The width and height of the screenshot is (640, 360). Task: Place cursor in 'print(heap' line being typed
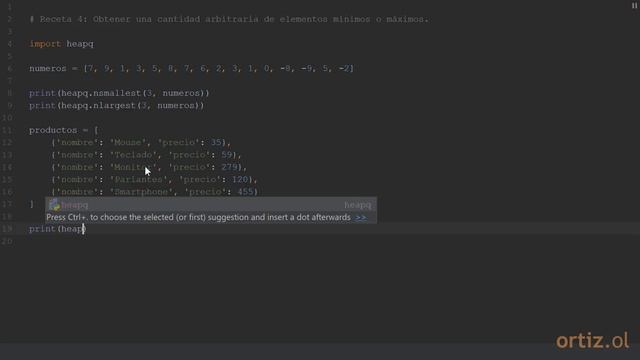click(57, 229)
